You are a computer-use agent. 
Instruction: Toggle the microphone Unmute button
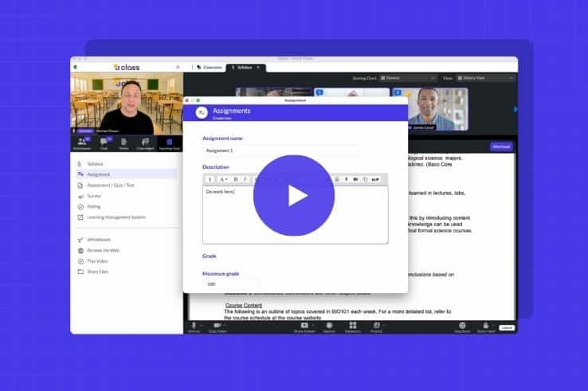[x=194, y=326]
